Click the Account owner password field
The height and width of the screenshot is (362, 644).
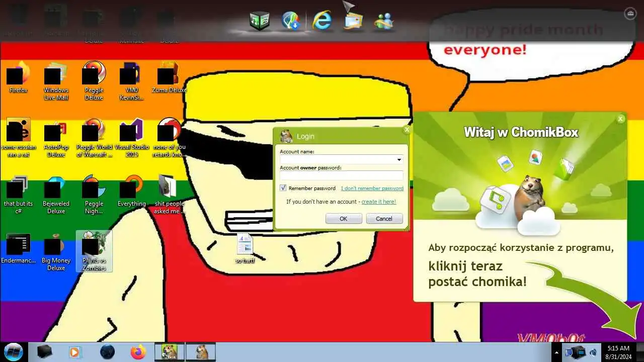pos(341,175)
